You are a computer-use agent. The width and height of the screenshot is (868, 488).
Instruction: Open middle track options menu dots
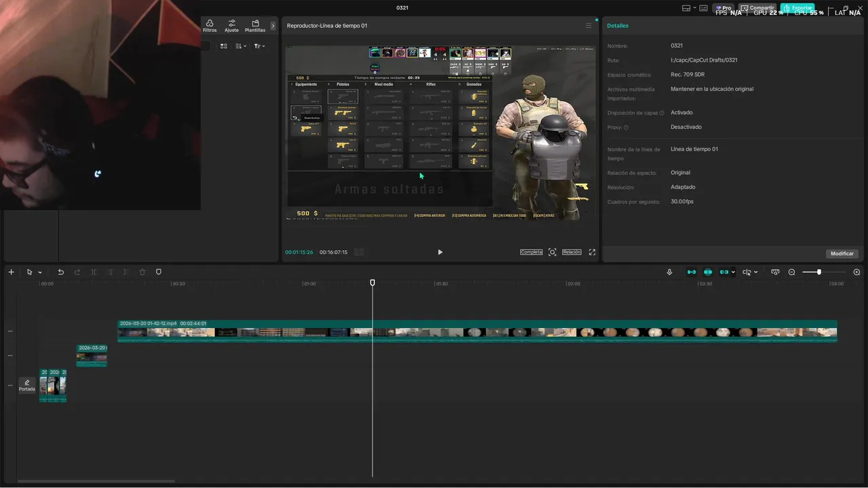(9, 355)
